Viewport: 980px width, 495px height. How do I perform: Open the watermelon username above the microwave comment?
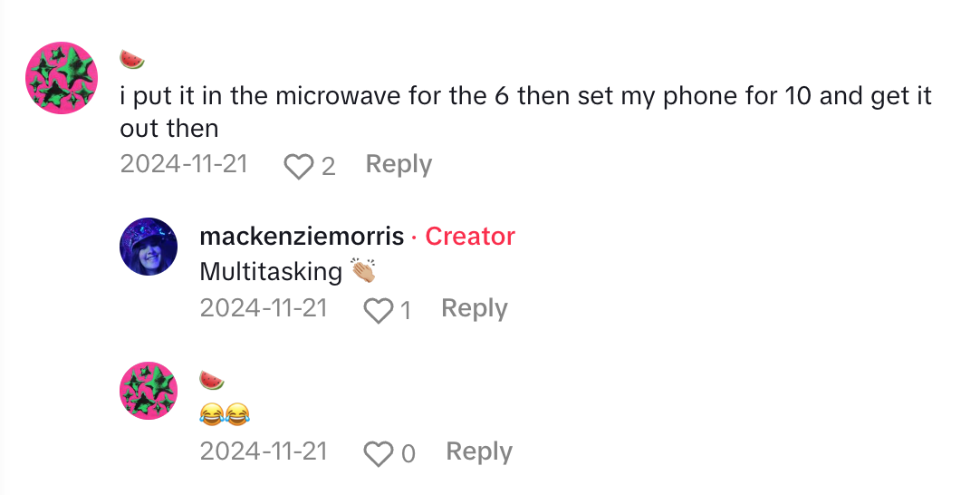pos(132,60)
